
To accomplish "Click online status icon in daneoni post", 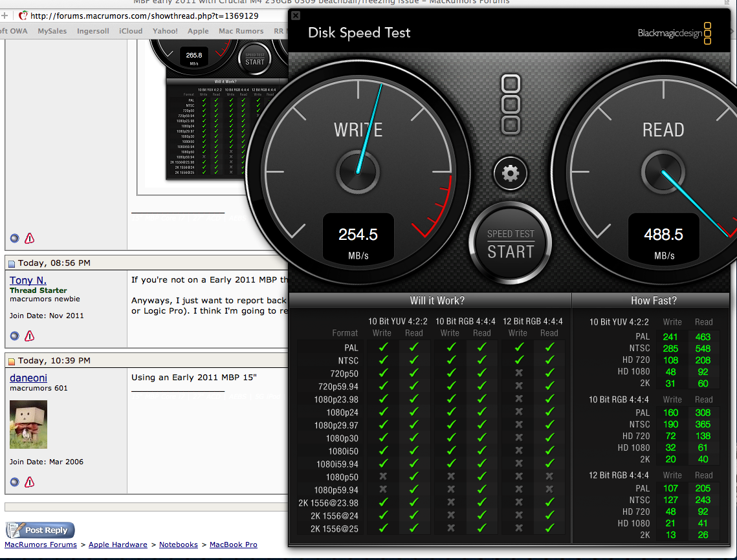I will 15,482.
